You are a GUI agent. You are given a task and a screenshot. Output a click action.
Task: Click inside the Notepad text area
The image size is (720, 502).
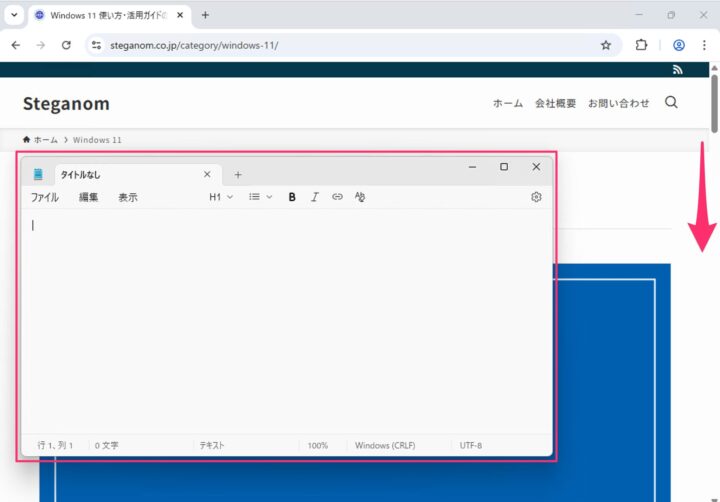point(287,322)
